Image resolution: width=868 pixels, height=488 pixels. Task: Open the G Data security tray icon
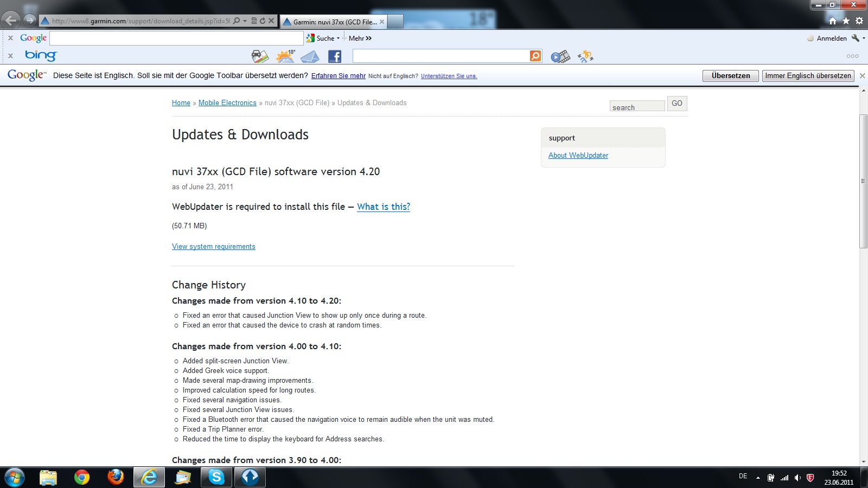coord(810,478)
